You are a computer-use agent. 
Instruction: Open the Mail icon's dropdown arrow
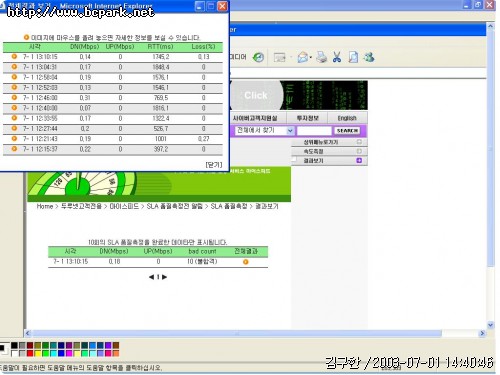click(310, 58)
